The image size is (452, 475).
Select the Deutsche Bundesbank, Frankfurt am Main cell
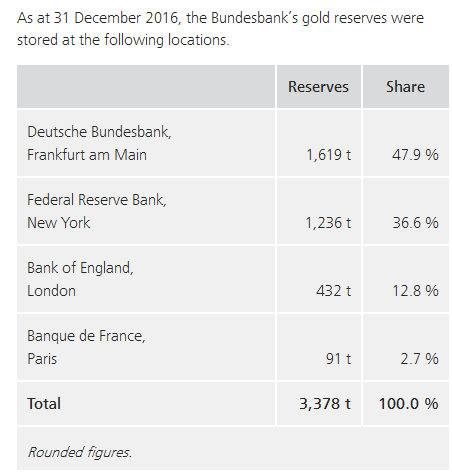coord(146,143)
